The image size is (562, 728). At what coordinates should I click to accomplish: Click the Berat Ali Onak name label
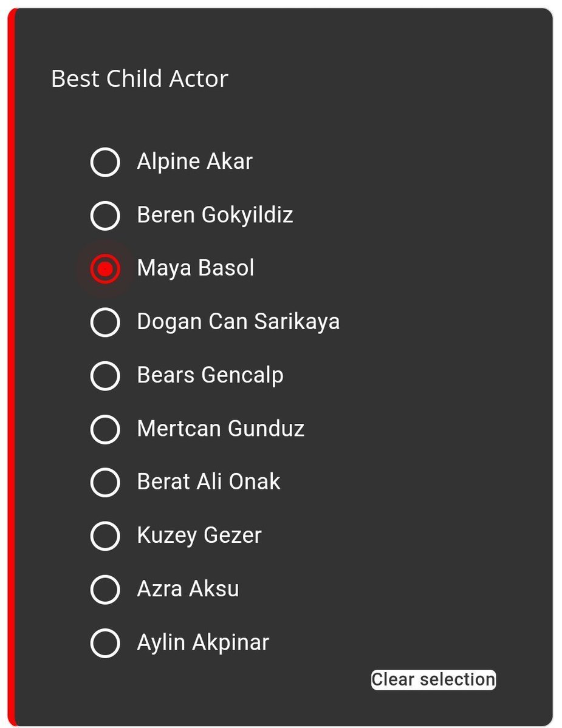pos(208,482)
